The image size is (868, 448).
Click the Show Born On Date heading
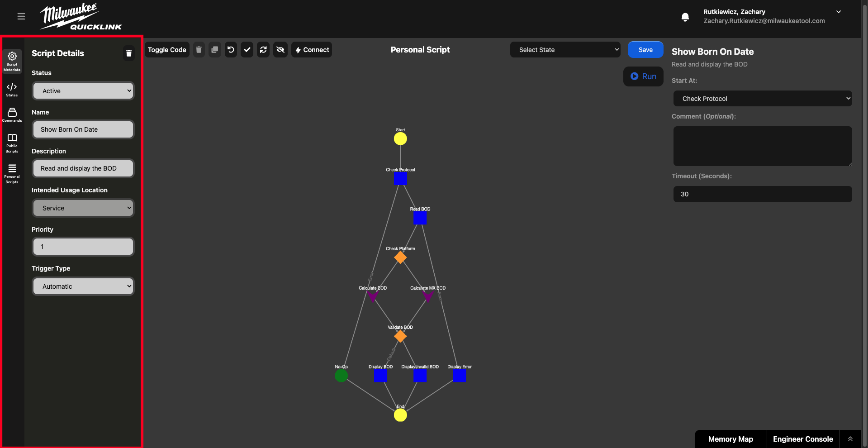[x=712, y=52]
